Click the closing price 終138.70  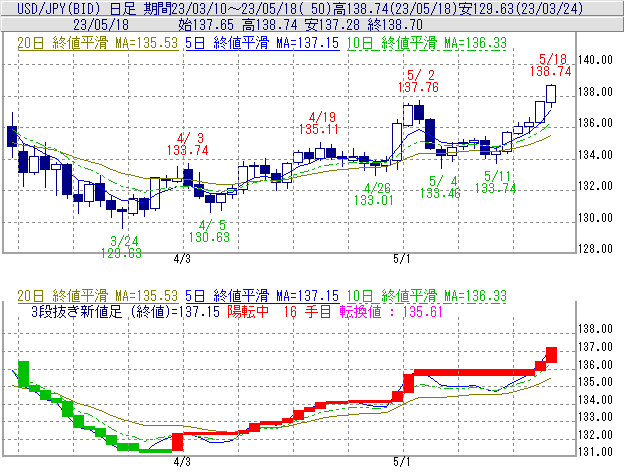pos(395,25)
